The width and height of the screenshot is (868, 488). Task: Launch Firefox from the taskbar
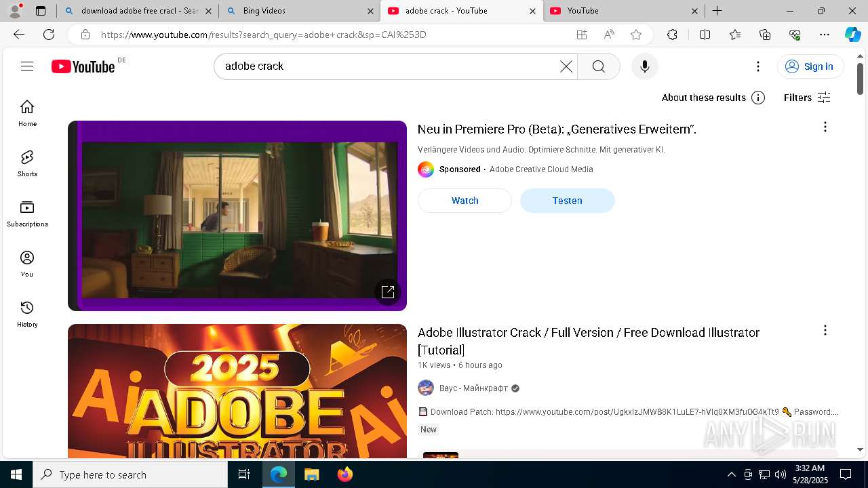(345, 474)
